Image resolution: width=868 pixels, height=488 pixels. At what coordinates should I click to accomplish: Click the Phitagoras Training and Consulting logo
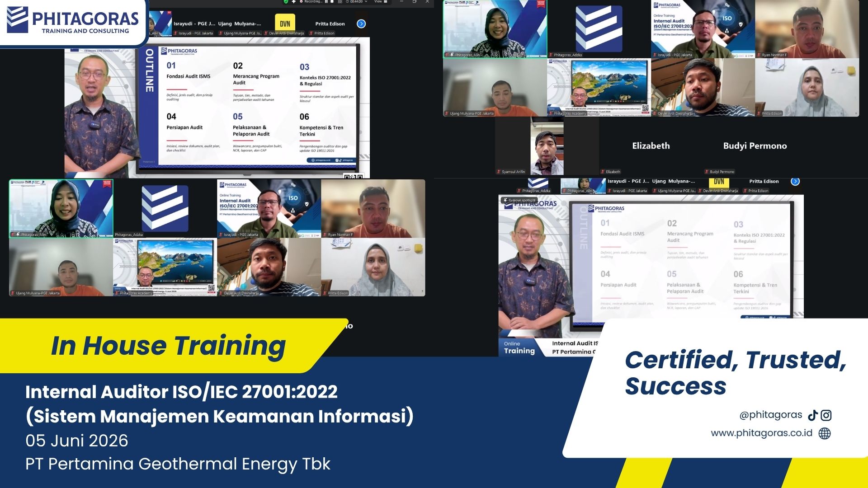73,20
